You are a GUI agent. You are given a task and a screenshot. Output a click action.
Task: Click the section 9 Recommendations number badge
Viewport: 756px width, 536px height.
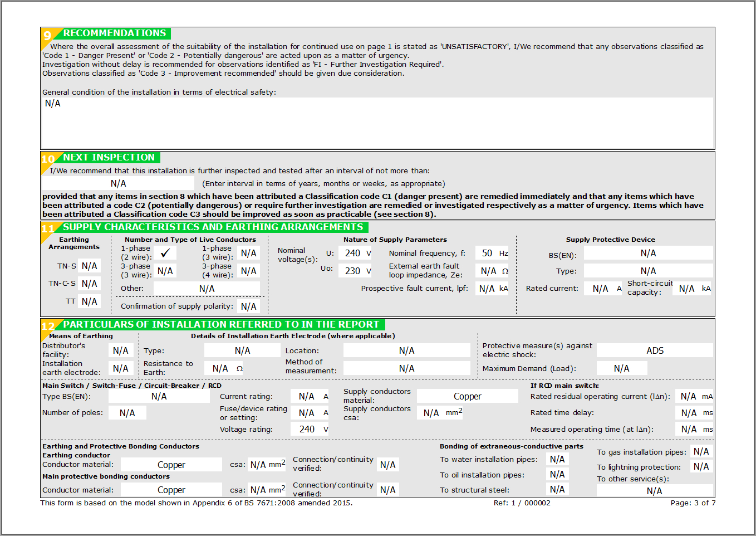tap(47, 35)
